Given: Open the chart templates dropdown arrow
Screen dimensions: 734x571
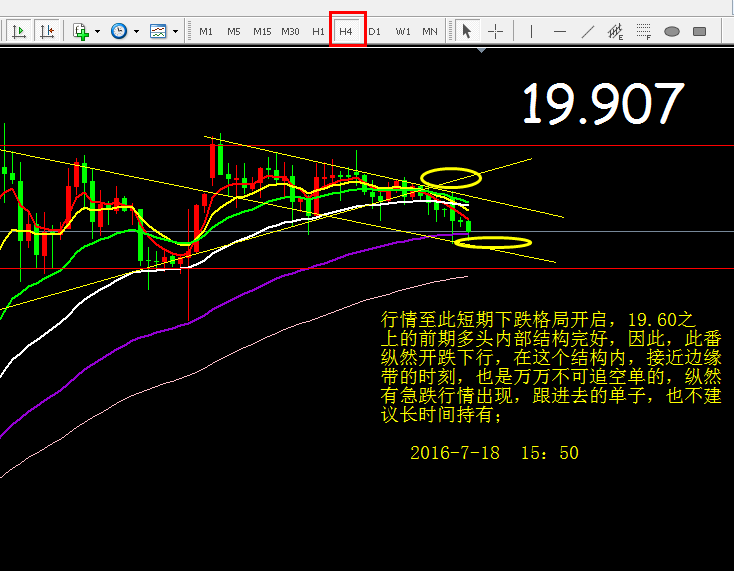Looking at the screenshot, I should click(175, 31).
